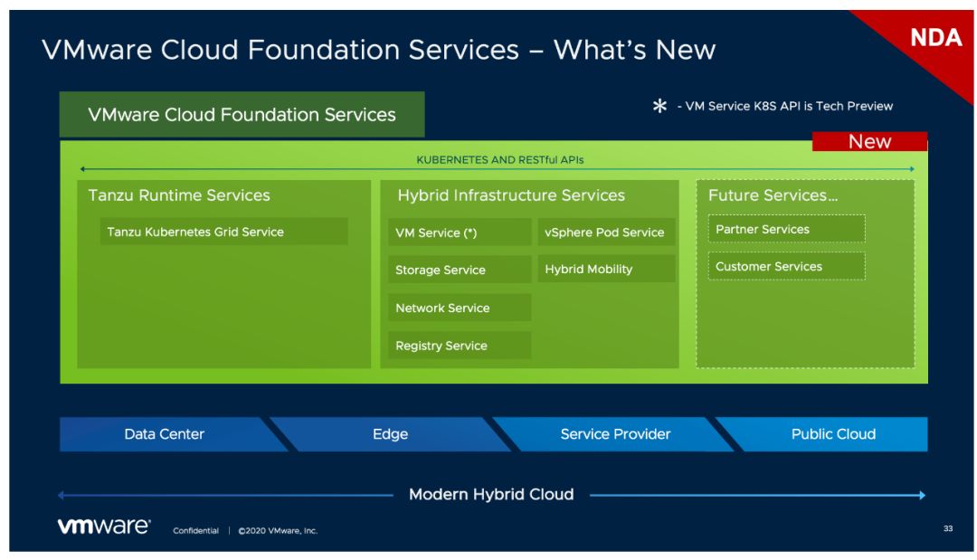Click the asterisk symbol beside the Tech Preview note
977x560 pixels.
coord(659,106)
